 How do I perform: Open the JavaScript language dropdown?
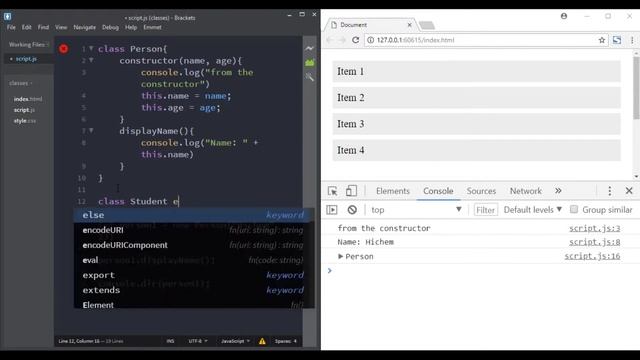(x=236, y=341)
